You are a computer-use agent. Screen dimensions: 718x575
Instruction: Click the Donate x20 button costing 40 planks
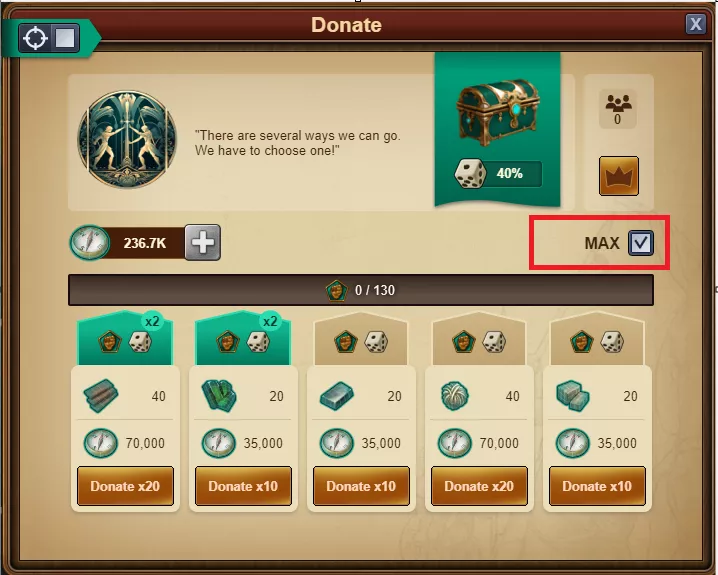125,486
